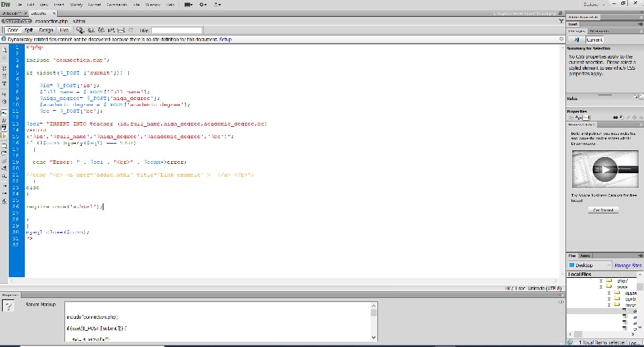
Task: Click the Manage Sites link
Action: [627, 265]
